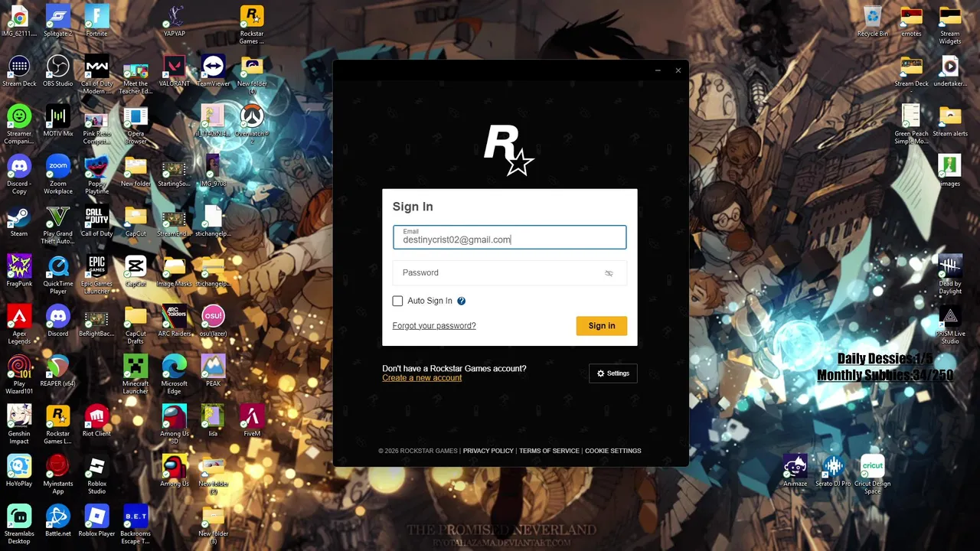This screenshot has height=551, width=980.
Task: Select the CapCut Drafts folder
Action: pyautogui.click(x=136, y=324)
